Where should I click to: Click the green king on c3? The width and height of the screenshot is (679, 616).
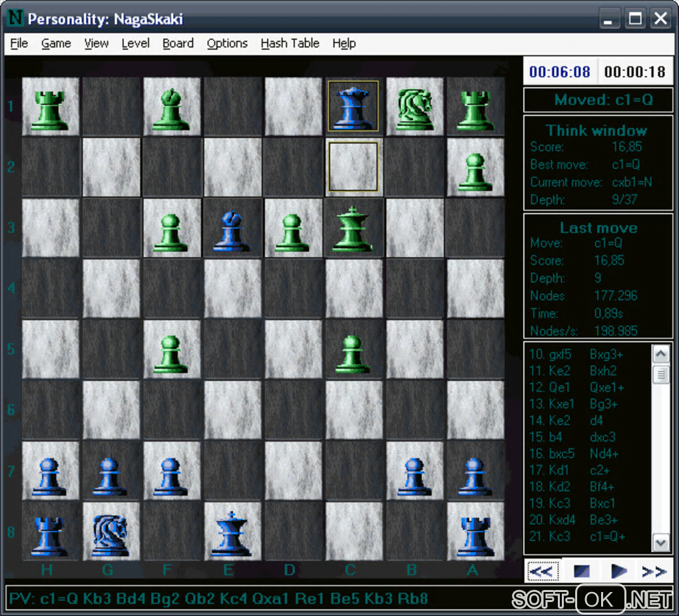[x=353, y=229]
